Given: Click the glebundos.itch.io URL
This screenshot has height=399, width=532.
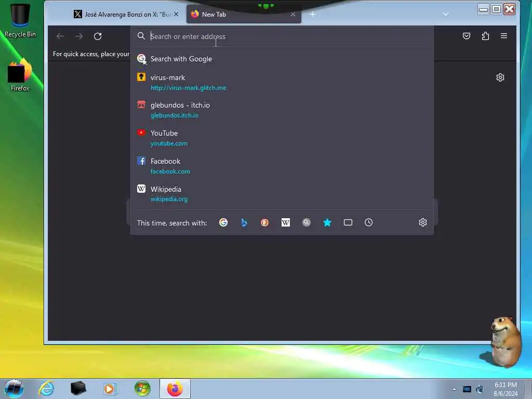Looking at the screenshot, I should (x=175, y=115).
